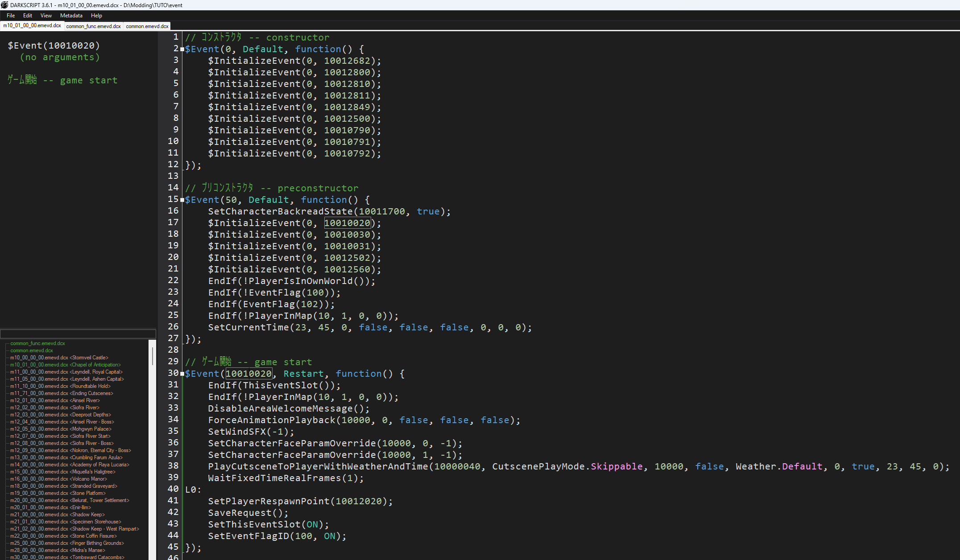Open Stone Platform event file
The height and width of the screenshot is (560, 960).
click(58, 493)
